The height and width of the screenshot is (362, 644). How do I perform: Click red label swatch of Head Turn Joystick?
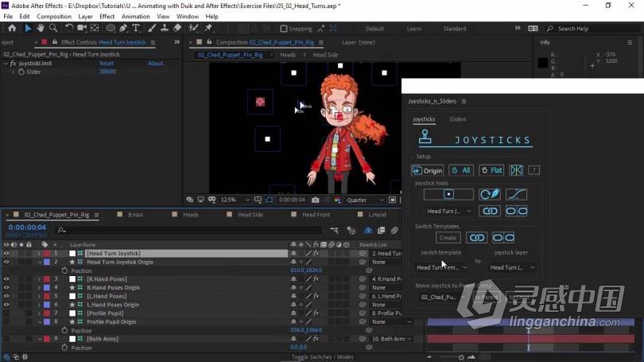(47, 254)
